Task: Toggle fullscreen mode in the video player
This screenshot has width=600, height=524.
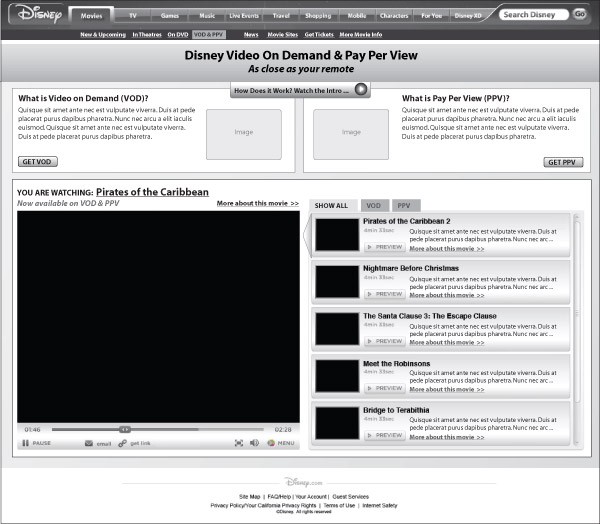Action: (x=239, y=443)
